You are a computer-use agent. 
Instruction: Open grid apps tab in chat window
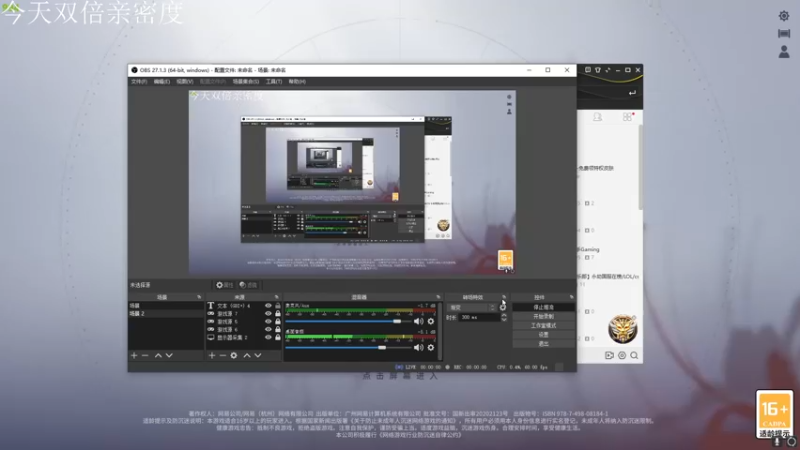(x=628, y=117)
